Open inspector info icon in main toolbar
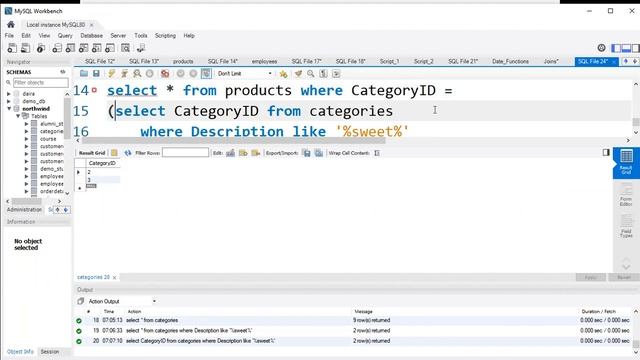 [41, 48]
